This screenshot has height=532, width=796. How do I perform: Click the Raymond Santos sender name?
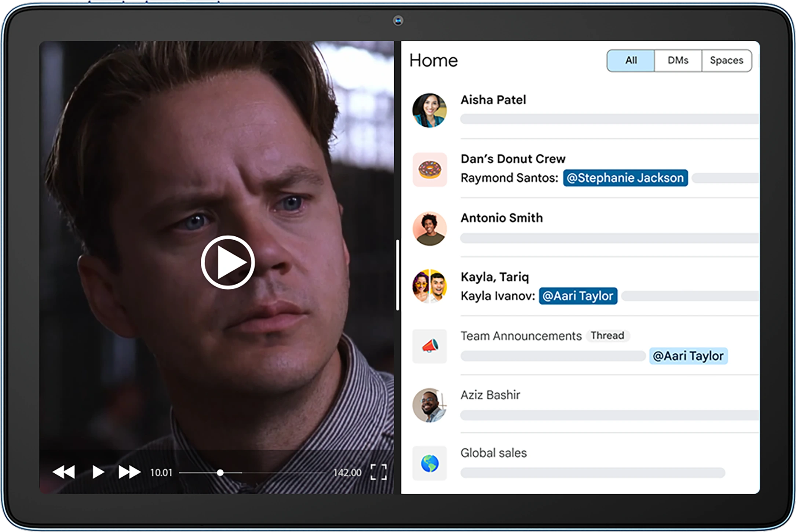[x=510, y=178]
